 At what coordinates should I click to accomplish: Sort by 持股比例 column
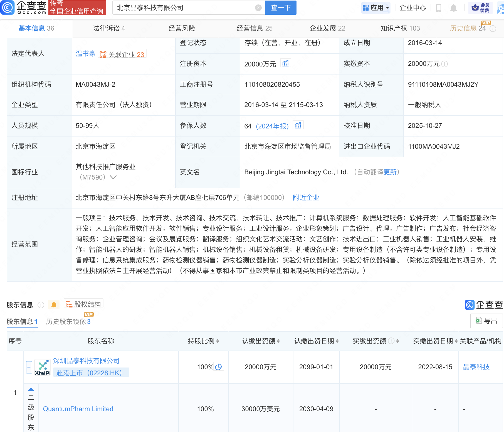tap(218, 341)
